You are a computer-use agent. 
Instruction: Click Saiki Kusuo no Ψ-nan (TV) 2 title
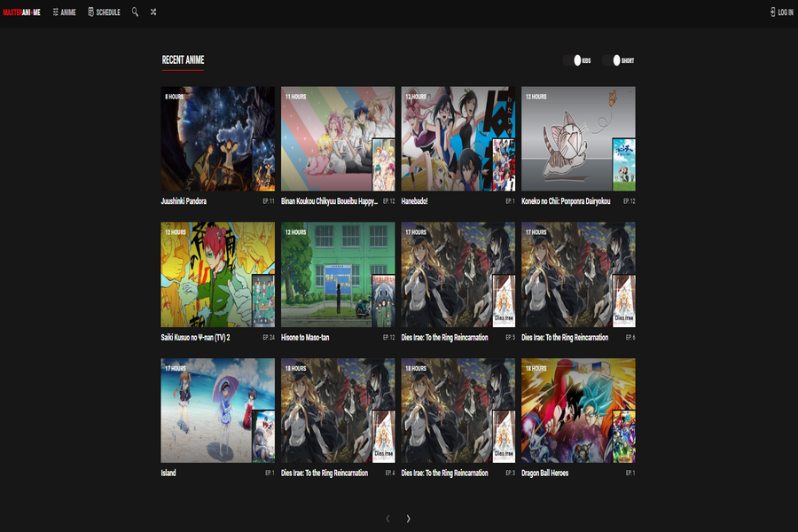click(x=195, y=337)
